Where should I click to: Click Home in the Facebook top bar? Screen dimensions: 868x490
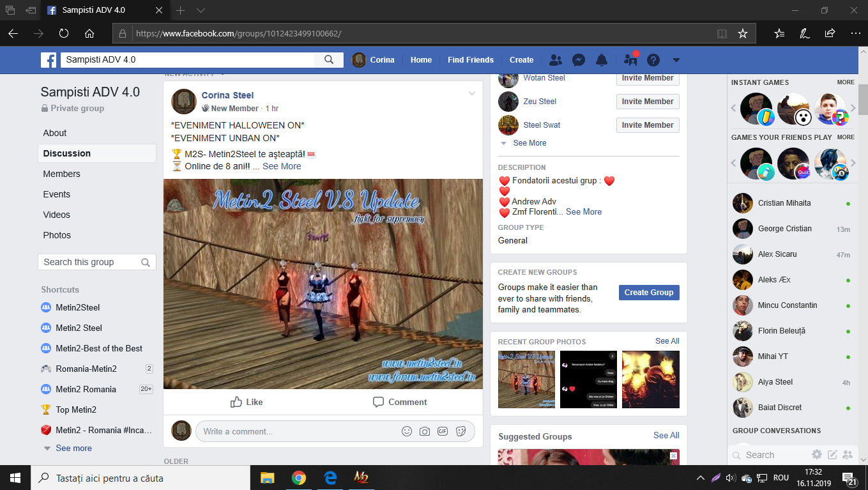click(421, 60)
